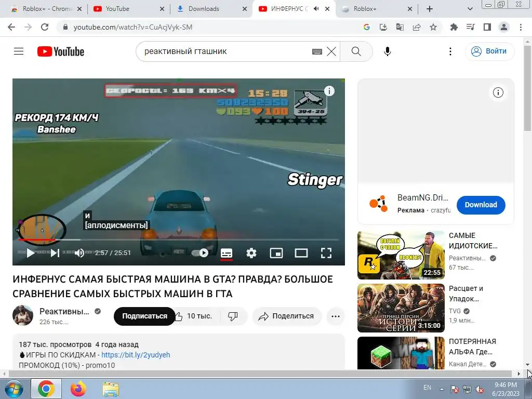The height and width of the screenshot is (399, 532).
Task: Go to YouTube home via logo
Action: pyautogui.click(x=61, y=51)
